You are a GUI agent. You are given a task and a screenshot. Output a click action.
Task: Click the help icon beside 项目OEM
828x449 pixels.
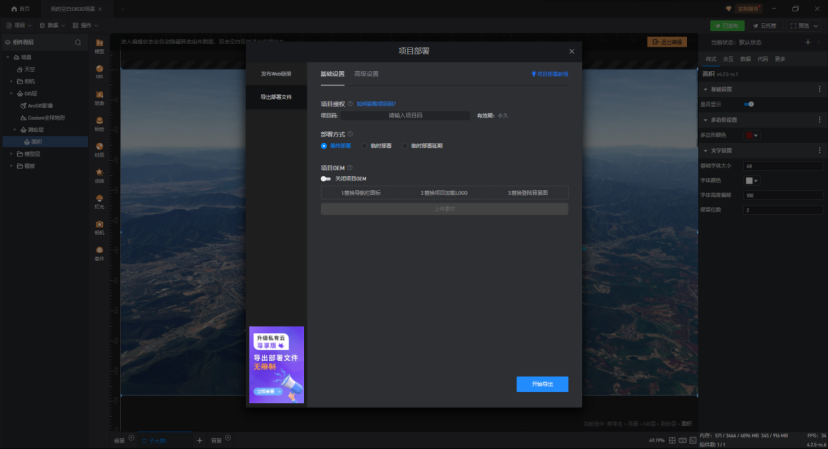(350, 167)
